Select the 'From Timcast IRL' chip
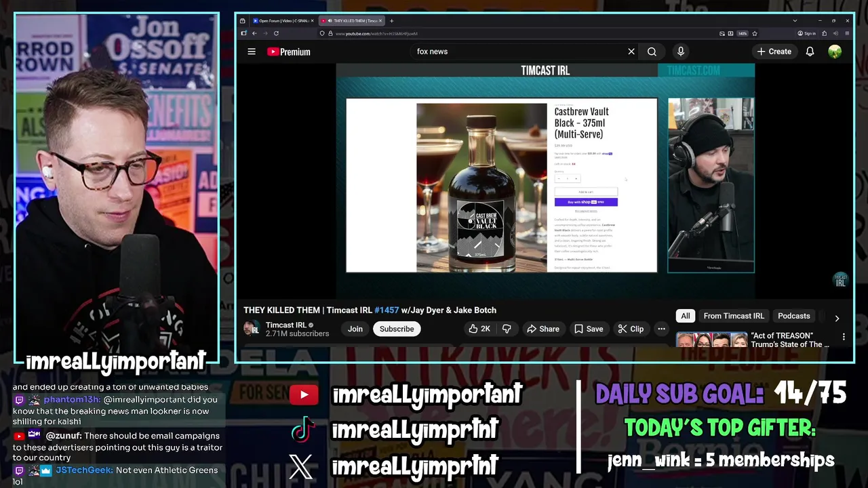This screenshot has height=488, width=868. [734, 316]
